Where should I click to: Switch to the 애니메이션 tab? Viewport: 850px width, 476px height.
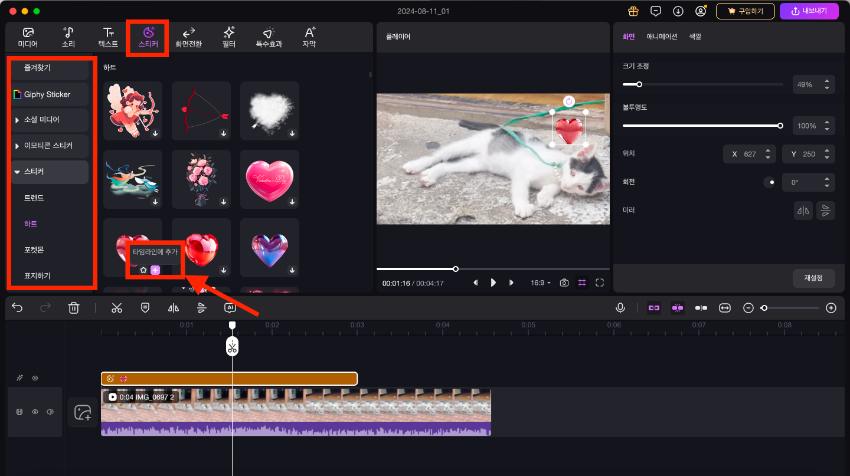click(660, 36)
